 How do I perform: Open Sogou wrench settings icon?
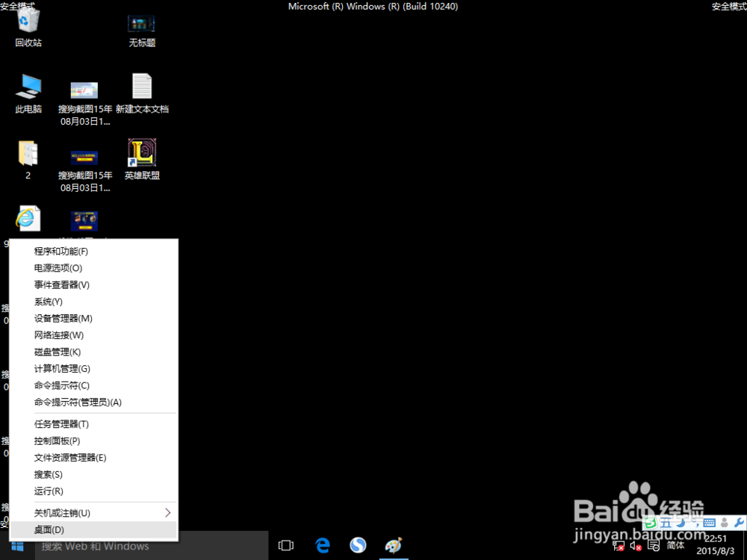pos(739,523)
